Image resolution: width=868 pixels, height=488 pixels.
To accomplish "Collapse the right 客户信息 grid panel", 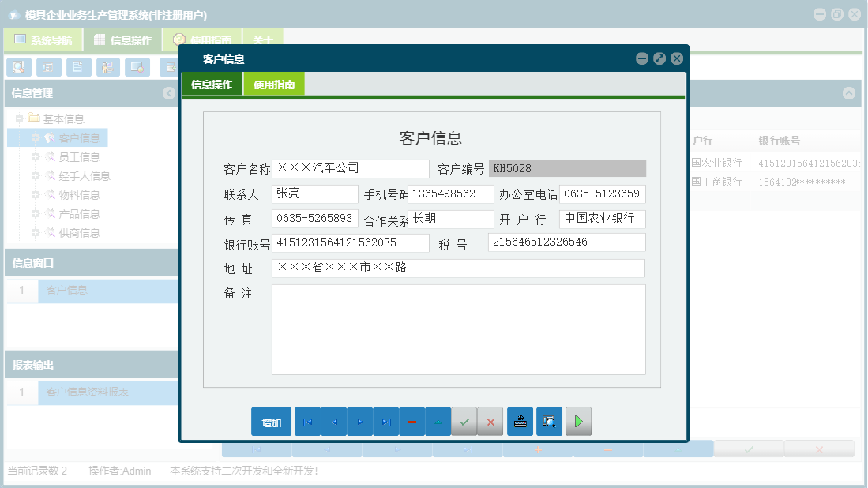I will tap(848, 93).
